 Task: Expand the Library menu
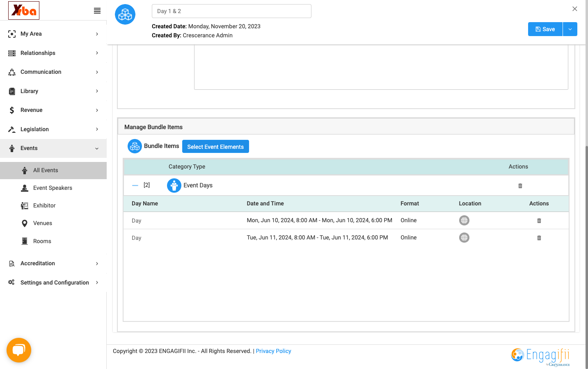pos(53,91)
